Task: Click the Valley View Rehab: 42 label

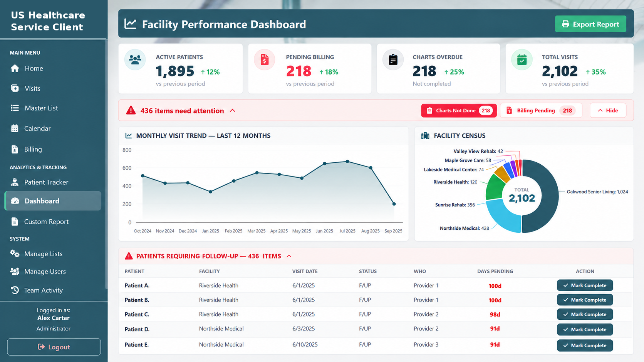Action: click(x=478, y=151)
